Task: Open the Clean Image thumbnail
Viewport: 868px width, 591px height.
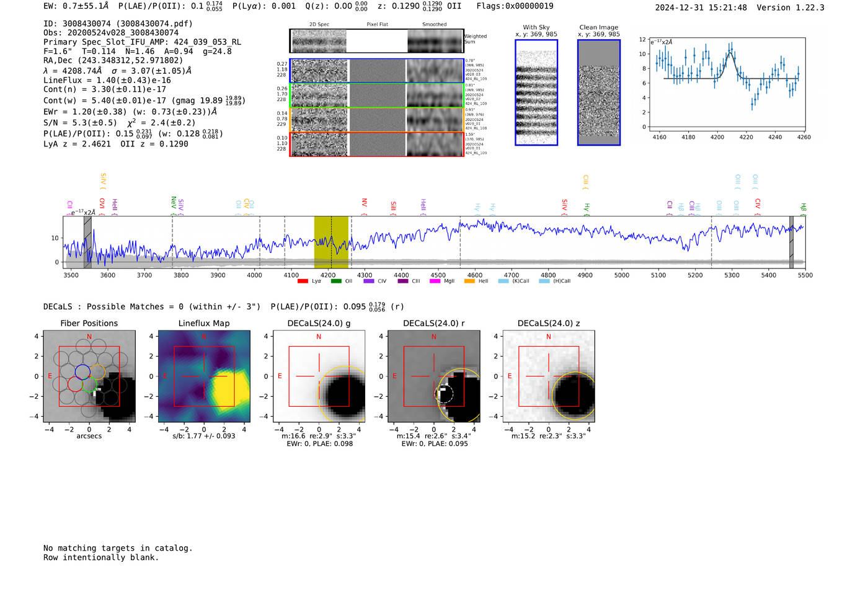Action: tap(598, 93)
